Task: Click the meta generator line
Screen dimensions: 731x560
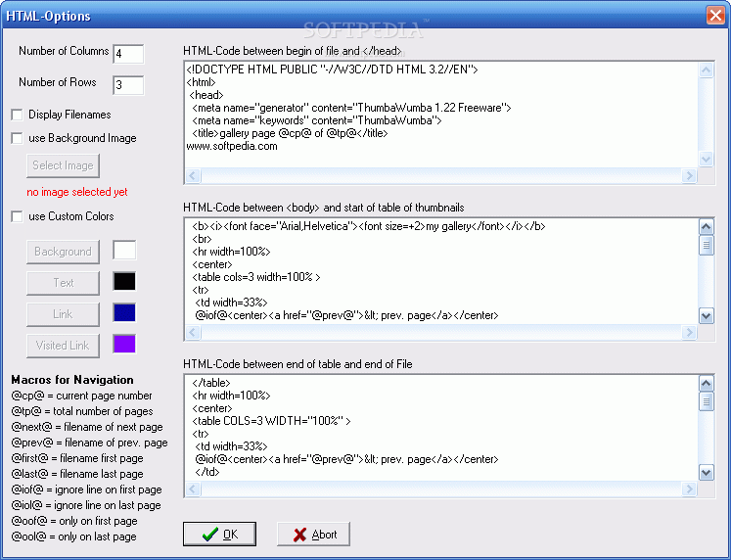Action: pyautogui.click(x=351, y=108)
